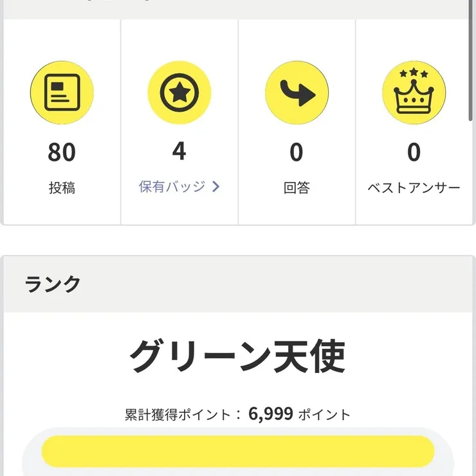Click the zero count above ベストアンサー
The image size is (476, 476).
coord(414,152)
